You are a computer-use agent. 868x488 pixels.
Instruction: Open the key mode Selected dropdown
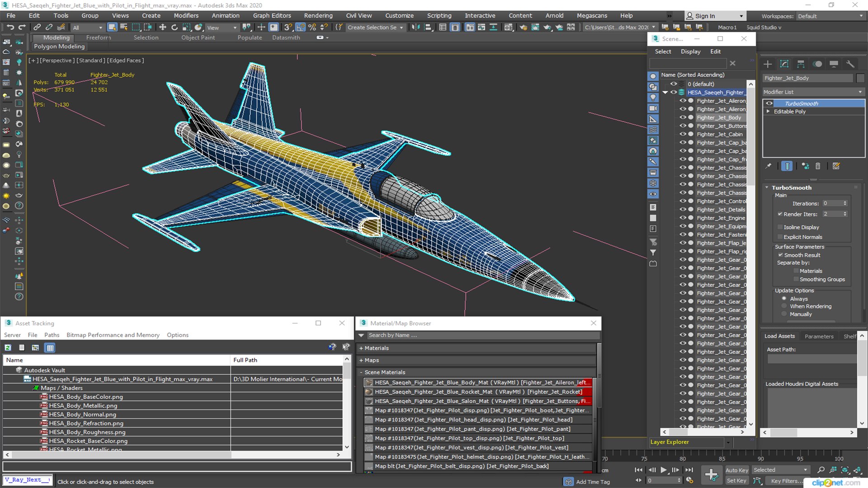click(780, 470)
